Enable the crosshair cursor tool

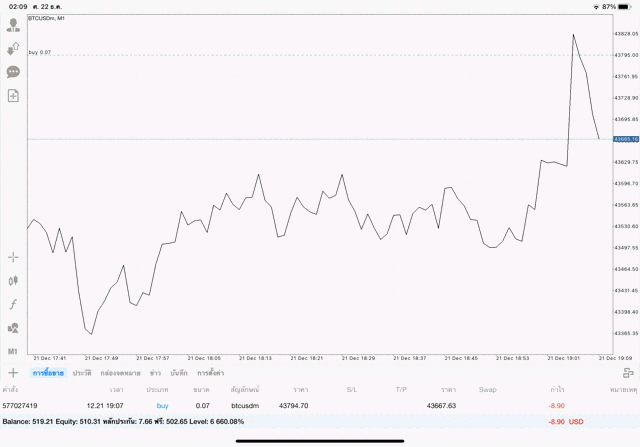(14, 258)
